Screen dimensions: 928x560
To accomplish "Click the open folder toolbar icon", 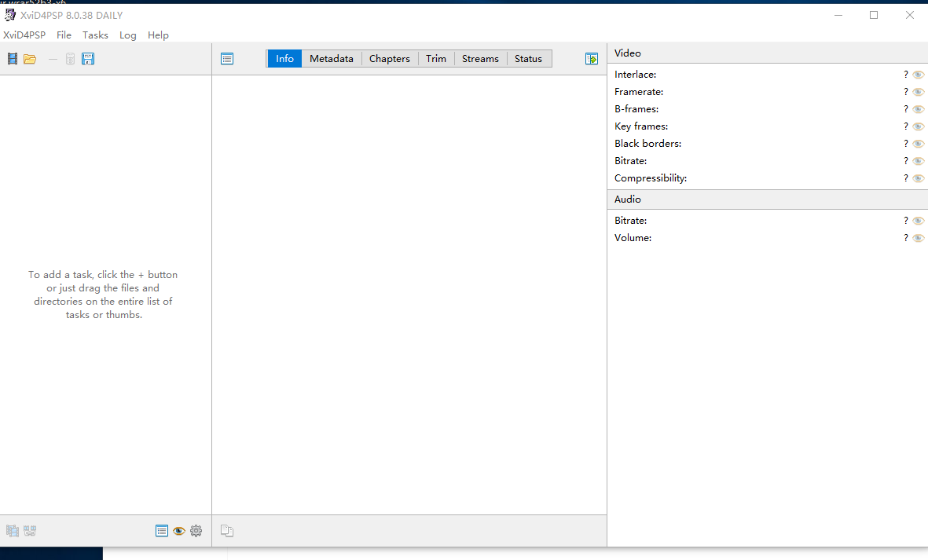I will pos(30,59).
